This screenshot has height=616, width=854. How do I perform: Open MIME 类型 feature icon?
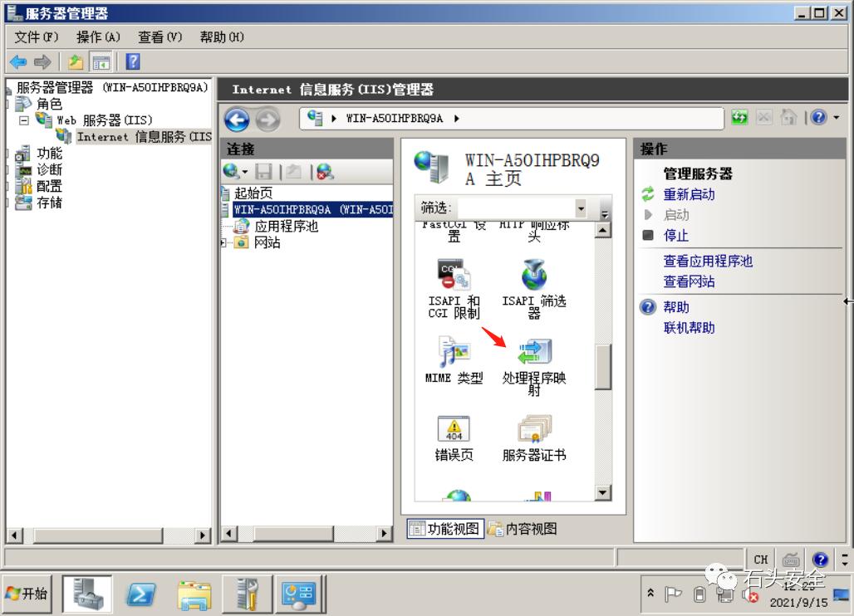(454, 360)
